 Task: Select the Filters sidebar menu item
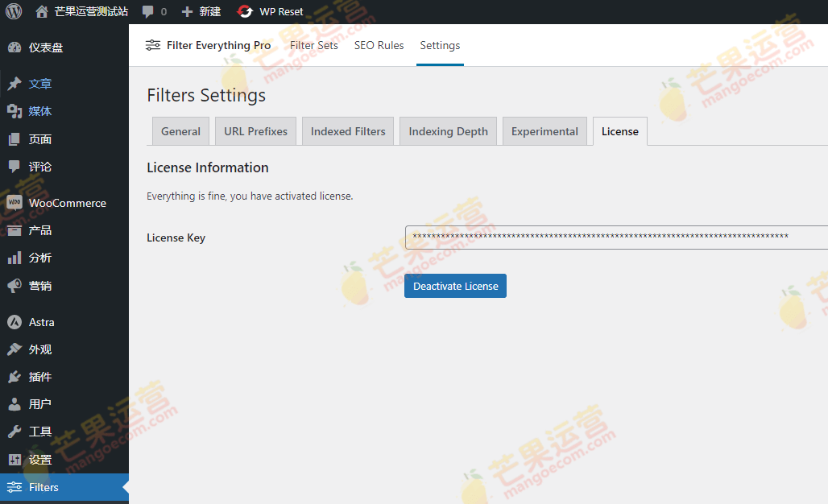coord(64,487)
